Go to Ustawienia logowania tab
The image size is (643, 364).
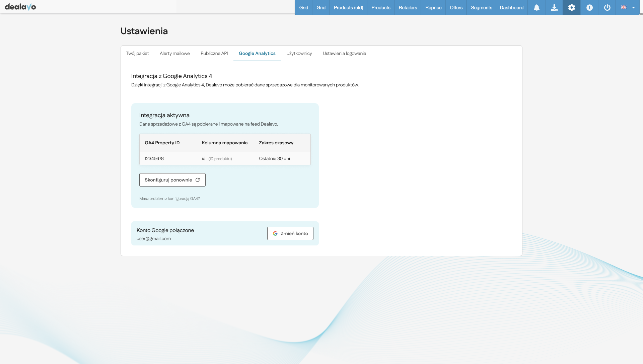(x=344, y=53)
